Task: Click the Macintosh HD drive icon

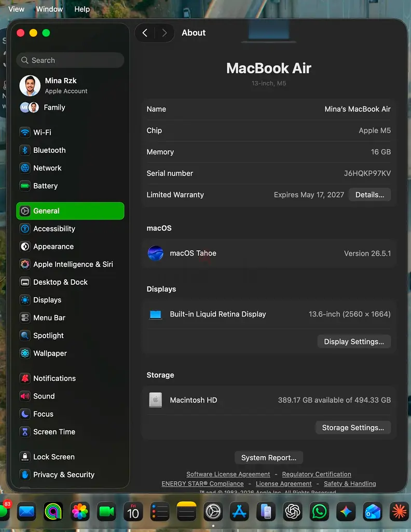Action: pos(156,400)
